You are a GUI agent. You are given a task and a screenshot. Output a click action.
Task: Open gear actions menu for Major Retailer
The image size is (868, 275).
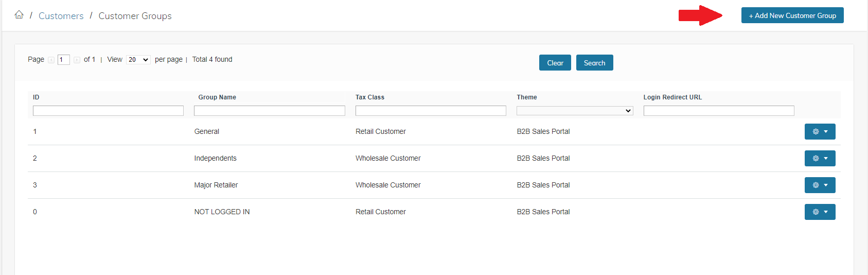point(820,185)
